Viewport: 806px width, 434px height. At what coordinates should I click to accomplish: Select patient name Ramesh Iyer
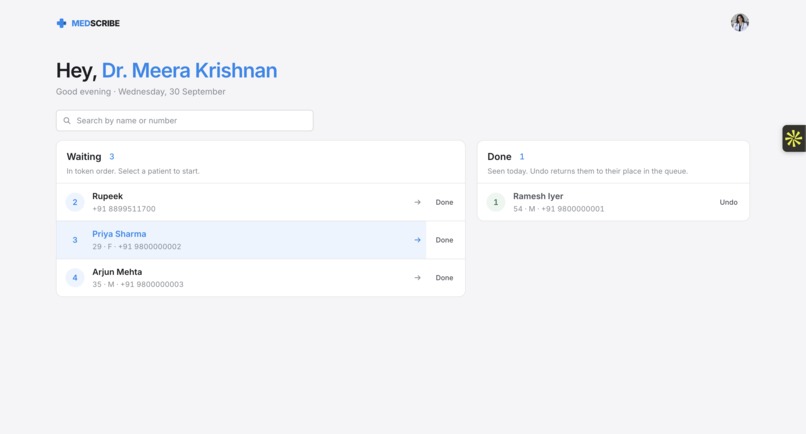tap(538, 196)
